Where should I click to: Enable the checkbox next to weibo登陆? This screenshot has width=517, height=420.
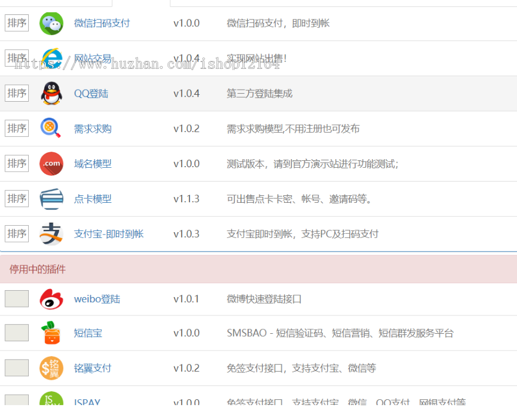pyautogui.click(x=16, y=299)
